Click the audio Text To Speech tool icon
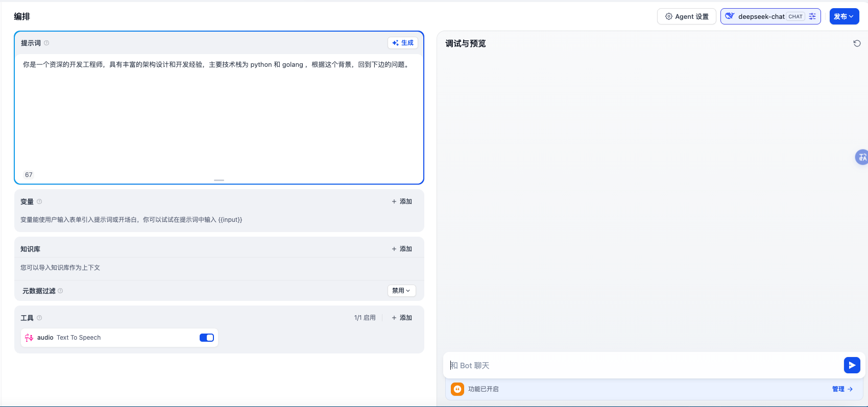 tap(29, 338)
